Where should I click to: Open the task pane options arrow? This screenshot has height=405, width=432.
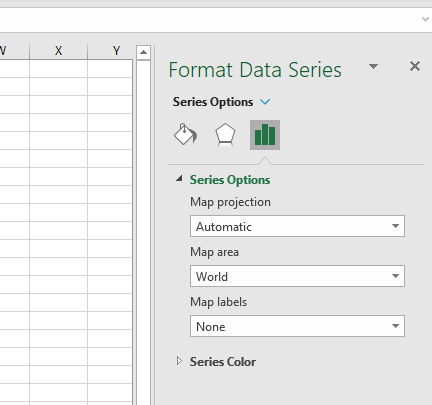click(373, 66)
